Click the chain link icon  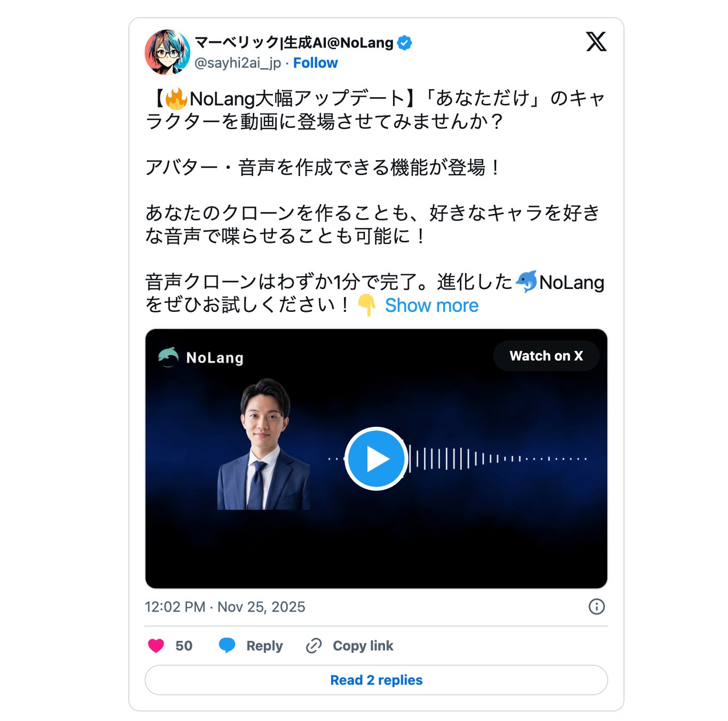point(314,646)
